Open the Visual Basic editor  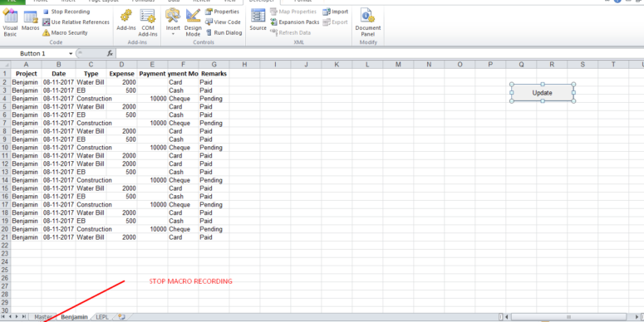click(10, 23)
